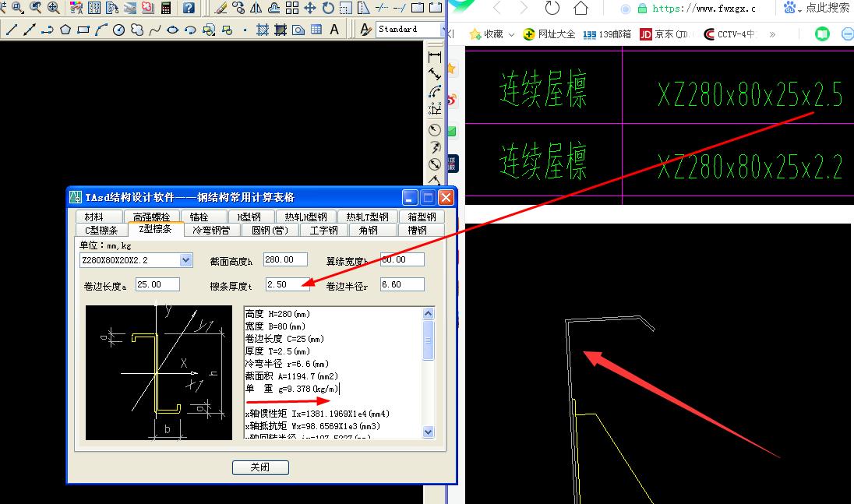Expand more bookmarks chevron in browser
Screen dimensions: 854x504
coord(772,34)
